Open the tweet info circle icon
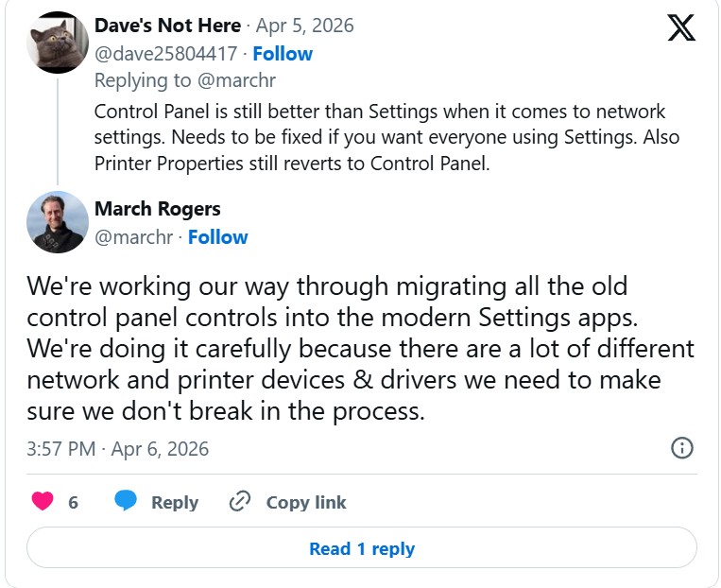Viewport: 721px width, 588px height. pyautogui.click(x=681, y=448)
